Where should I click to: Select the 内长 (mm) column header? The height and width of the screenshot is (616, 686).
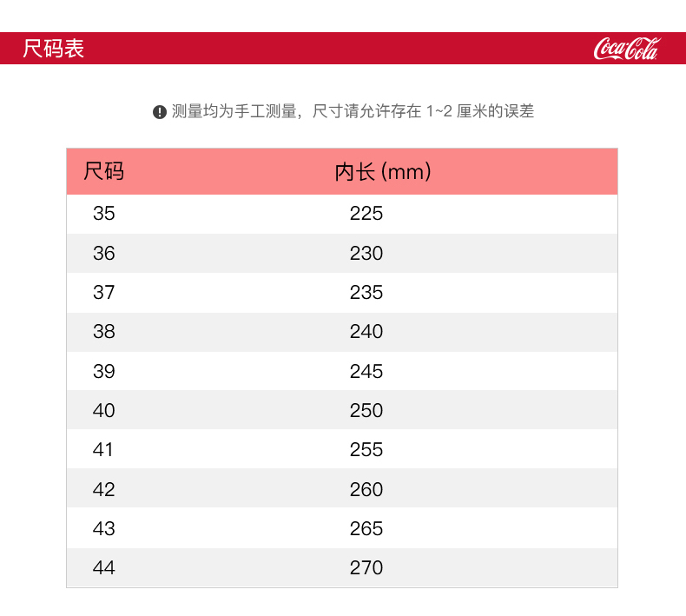pos(383,172)
